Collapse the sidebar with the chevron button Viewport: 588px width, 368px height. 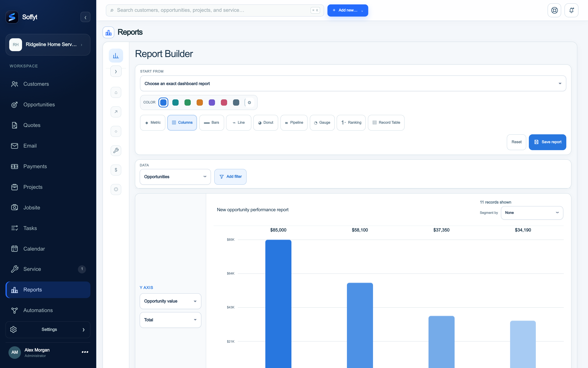point(85,17)
